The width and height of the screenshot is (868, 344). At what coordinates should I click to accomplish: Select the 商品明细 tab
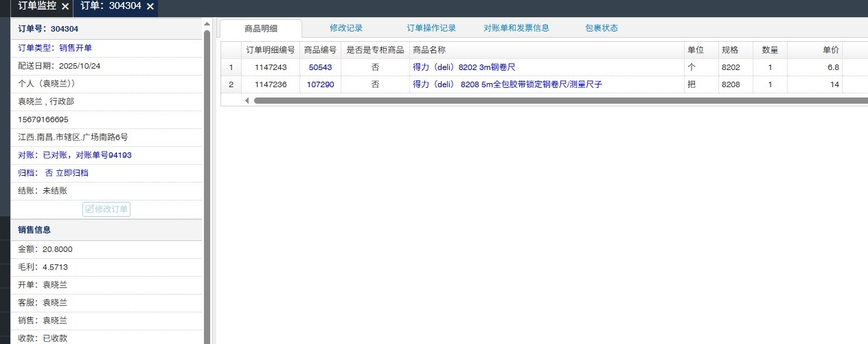(261, 29)
